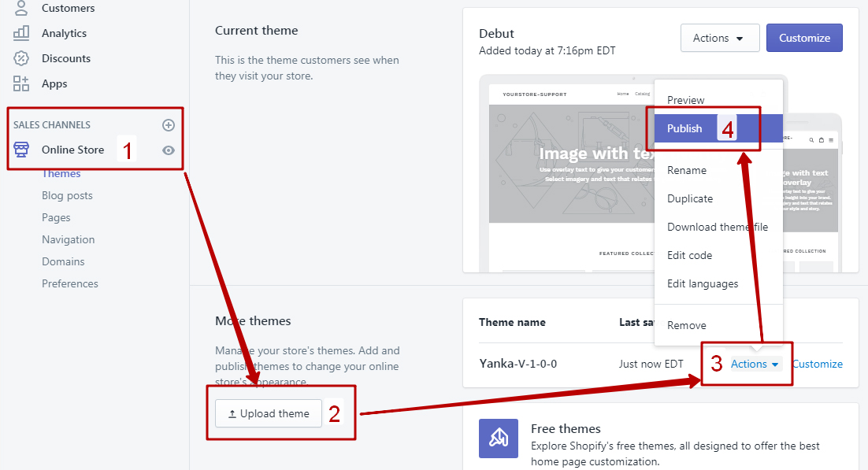
Task: View online store using eye icon
Action: click(168, 150)
